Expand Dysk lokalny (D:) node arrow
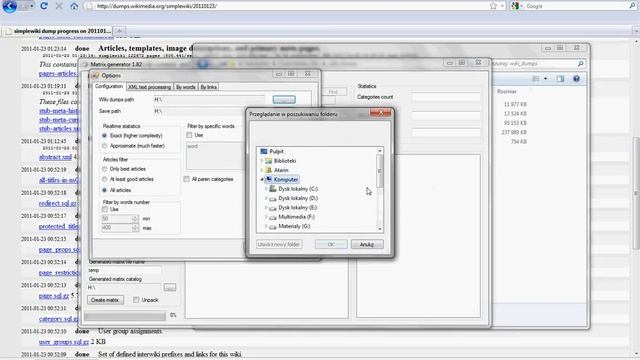The height and width of the screenshot is (360, 640). point(266,198)
